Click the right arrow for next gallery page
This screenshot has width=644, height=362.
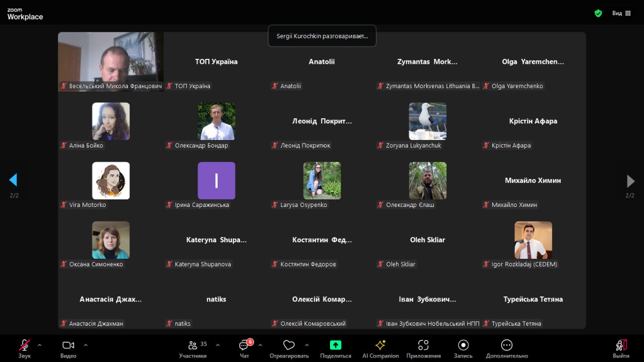(x=630, y=181)
